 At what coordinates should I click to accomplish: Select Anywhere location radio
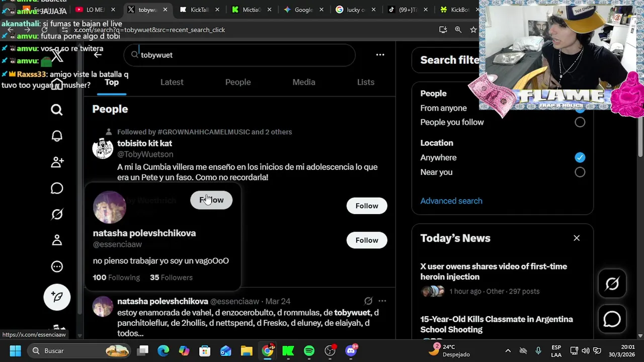tap(580, 157)
